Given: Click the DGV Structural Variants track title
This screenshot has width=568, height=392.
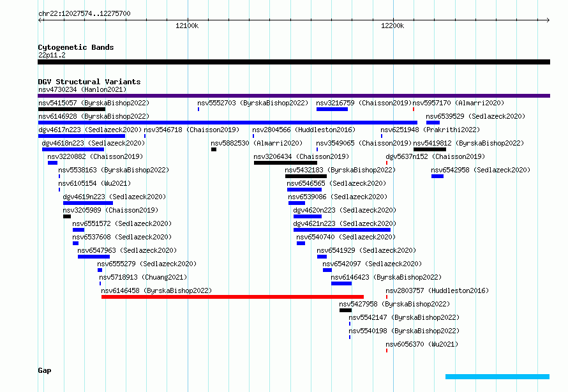Looking at the screenshot, I should [x=89, y=82].
